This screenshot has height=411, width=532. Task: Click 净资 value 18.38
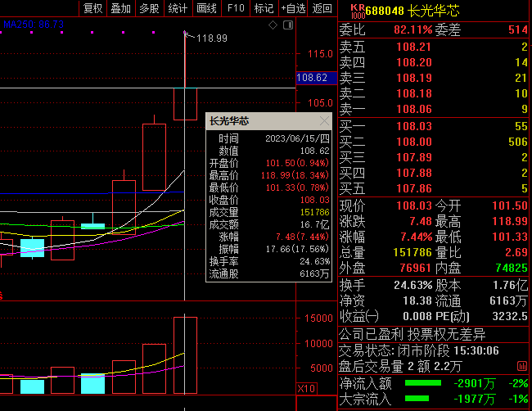point(417,300)
